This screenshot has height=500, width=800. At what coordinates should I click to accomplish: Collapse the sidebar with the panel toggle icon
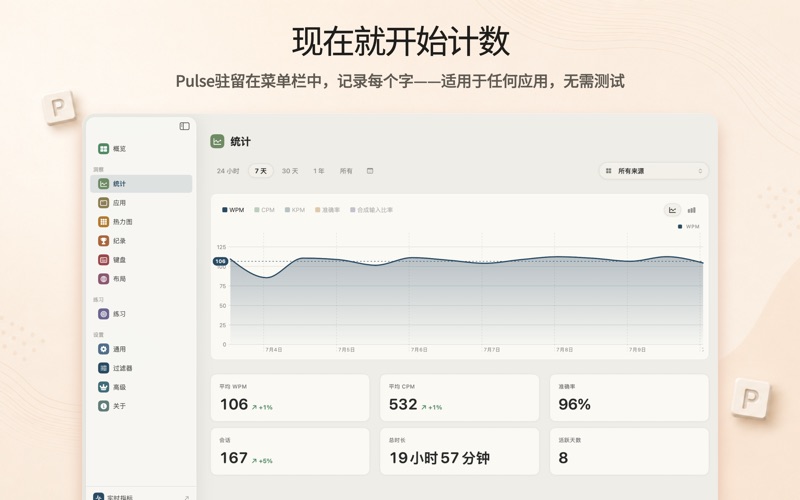coord(185,126)
